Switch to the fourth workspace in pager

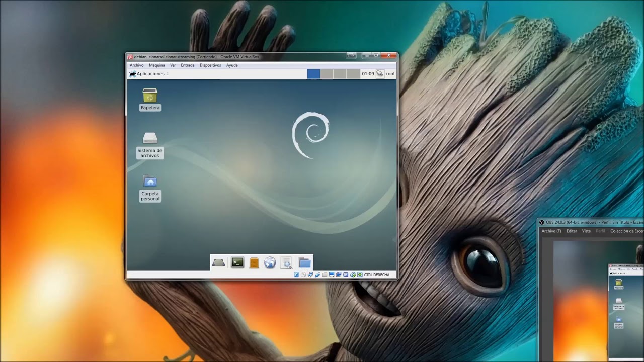coord(353,74)
